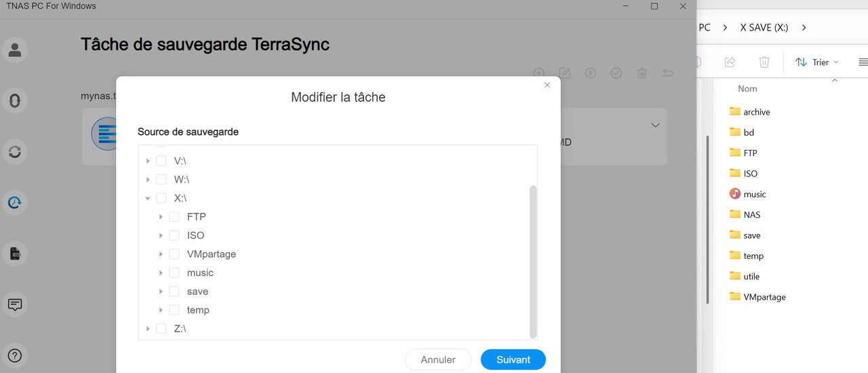Click the X:\ label in source tree
Viewport: 868px width, 373px height.
coord(180,198)
